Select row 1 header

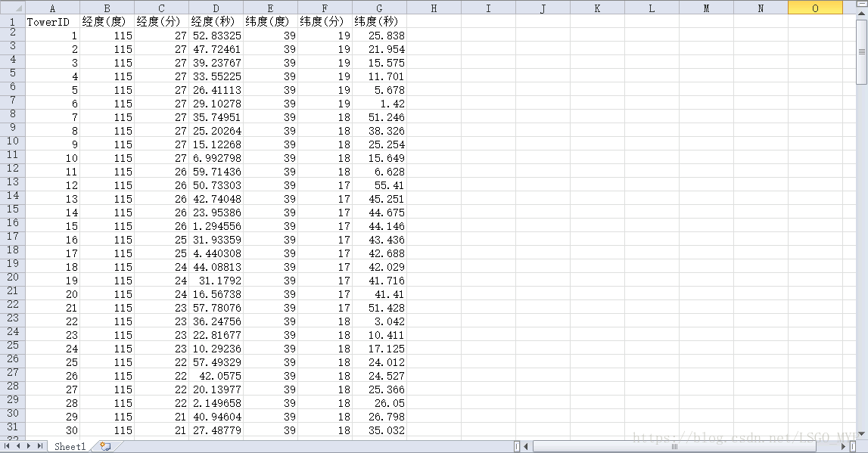coord(12,22)
